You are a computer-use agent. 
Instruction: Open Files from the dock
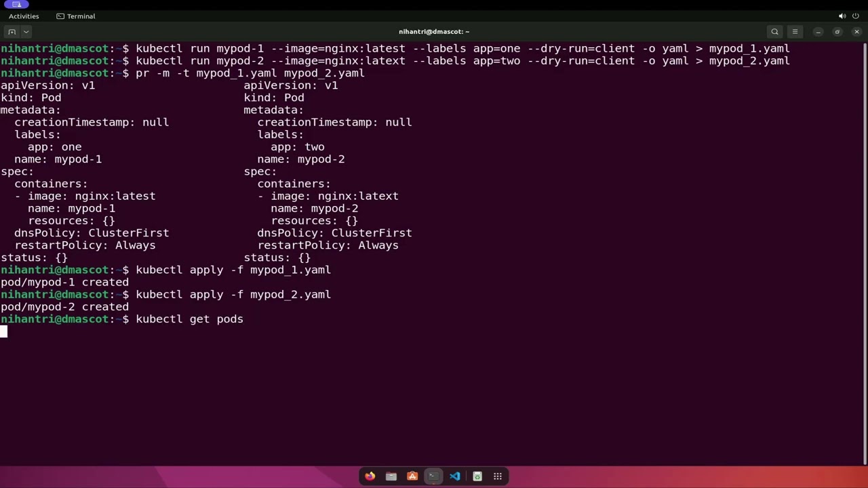coord(391,476)
